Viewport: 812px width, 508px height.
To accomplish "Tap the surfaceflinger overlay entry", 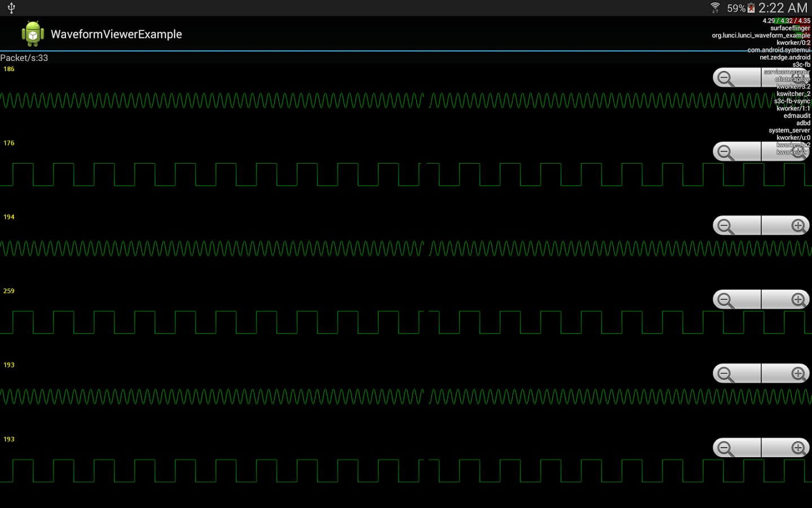I will coord(790,28).
